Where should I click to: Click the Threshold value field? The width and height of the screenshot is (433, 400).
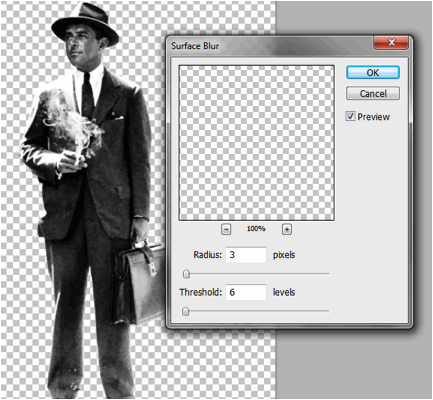click(246, 292)
